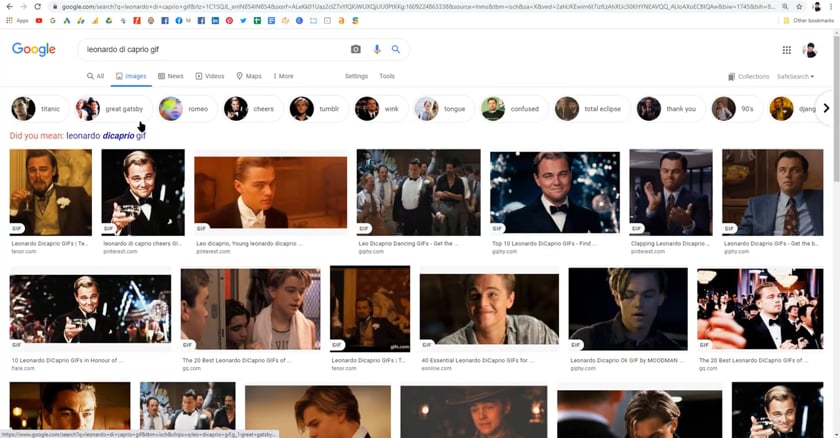The image size is (840, 438).
Task: Open Chrome's three-dot menu
Action: pyautogui.click(x=831, y=6)
